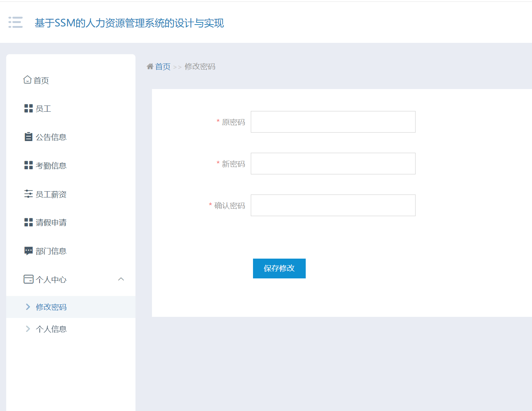Click the house icon in breadcrumb bar
The width and height of the screenshot is (532, 411).
[x=150, y=66]
